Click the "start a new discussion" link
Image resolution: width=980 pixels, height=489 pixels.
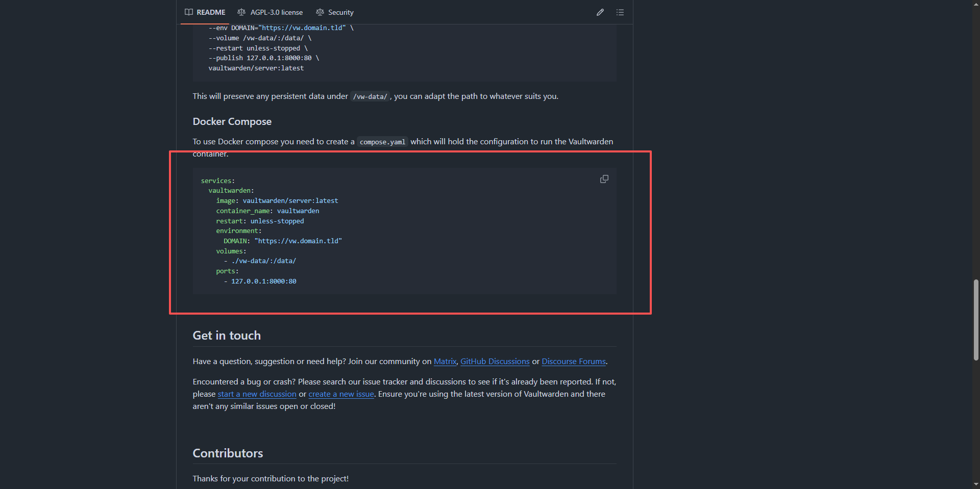[x=257, y=394]
